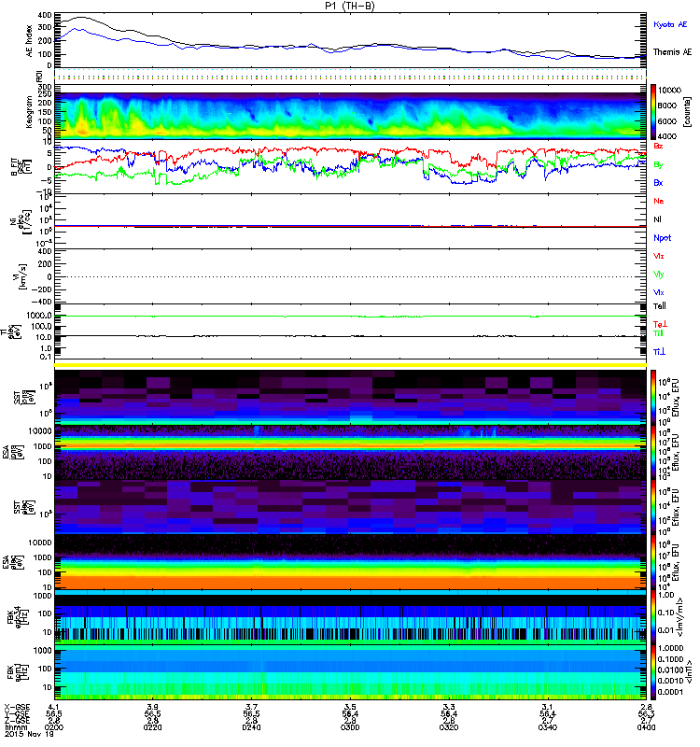Click the SST ions Eflux color bar

[x=653, y=398]
